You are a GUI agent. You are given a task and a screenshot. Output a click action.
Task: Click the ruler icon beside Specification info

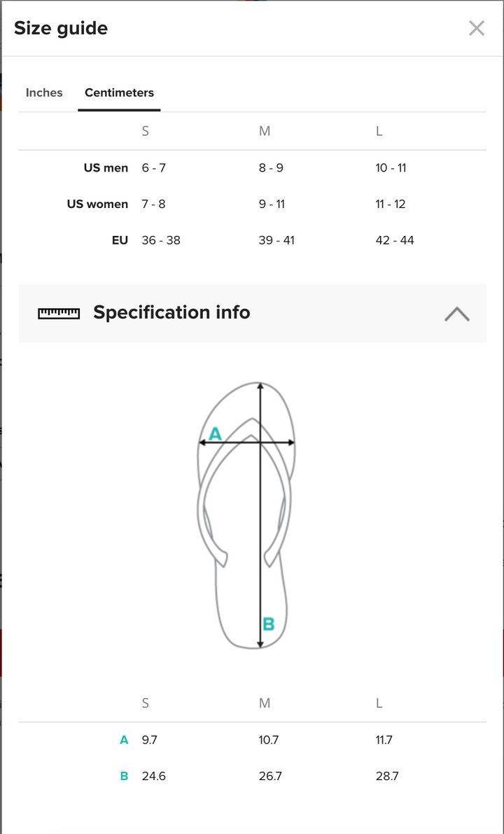pyautogui.click(x=59, y=313)
